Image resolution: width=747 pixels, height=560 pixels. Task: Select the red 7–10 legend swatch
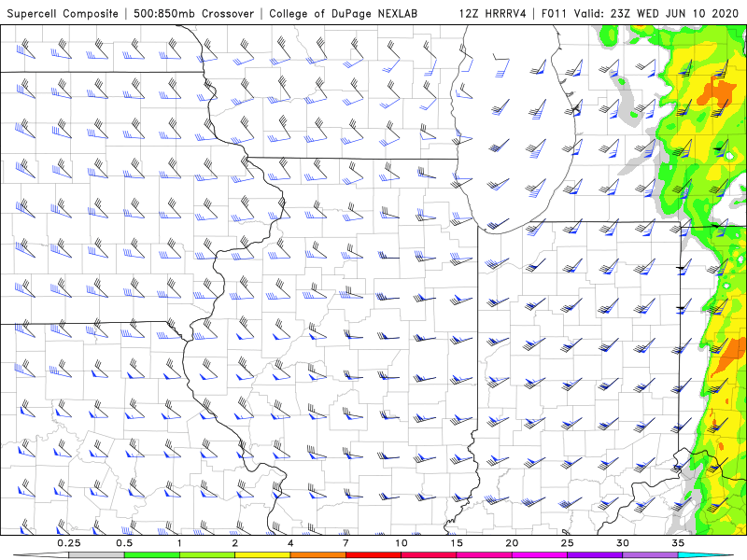click(x=373, y=555)
